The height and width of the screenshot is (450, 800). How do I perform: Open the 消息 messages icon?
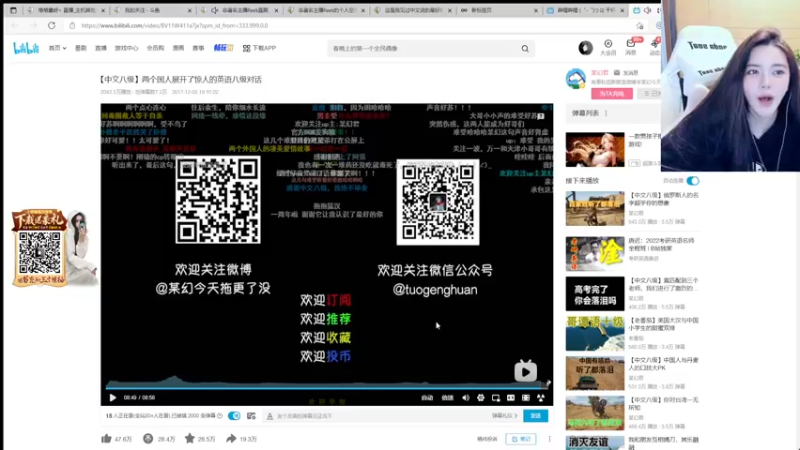pos(631,47)
